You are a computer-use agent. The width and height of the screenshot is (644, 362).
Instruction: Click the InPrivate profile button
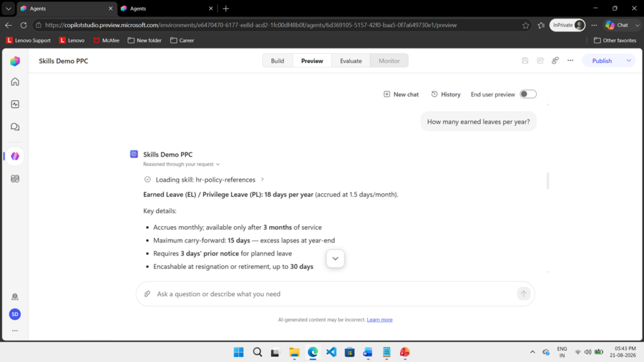coord(567,25)
